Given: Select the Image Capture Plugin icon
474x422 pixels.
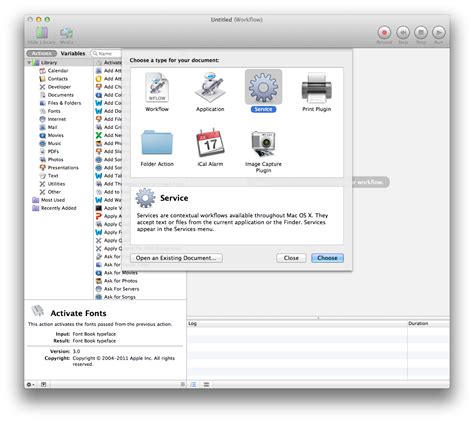Looking at the screenshot, I should [x=263, y=143].
